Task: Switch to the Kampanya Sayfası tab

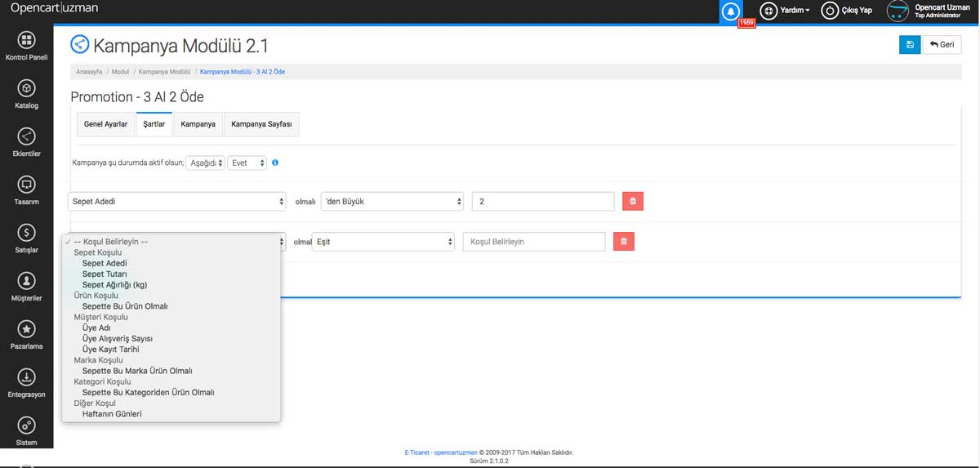Action: pyautogui.click(x=261, y=124)
